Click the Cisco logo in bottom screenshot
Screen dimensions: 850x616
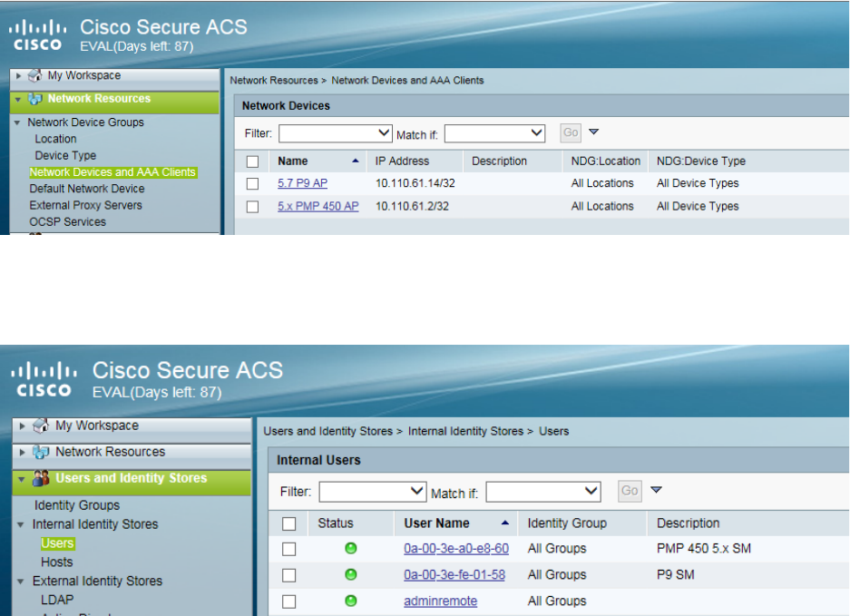tap(44, 379)
